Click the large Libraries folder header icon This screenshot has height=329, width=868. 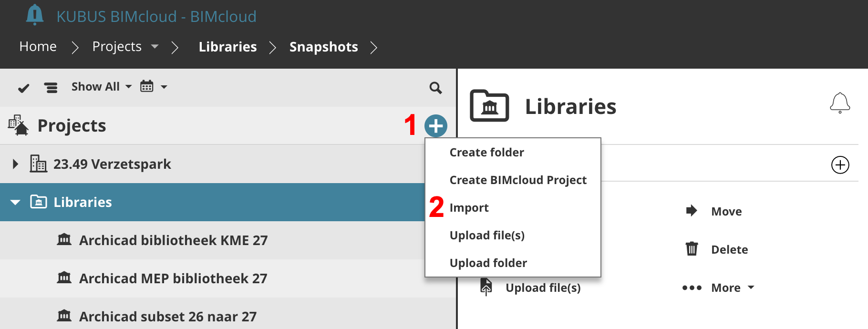coord(489,106)
